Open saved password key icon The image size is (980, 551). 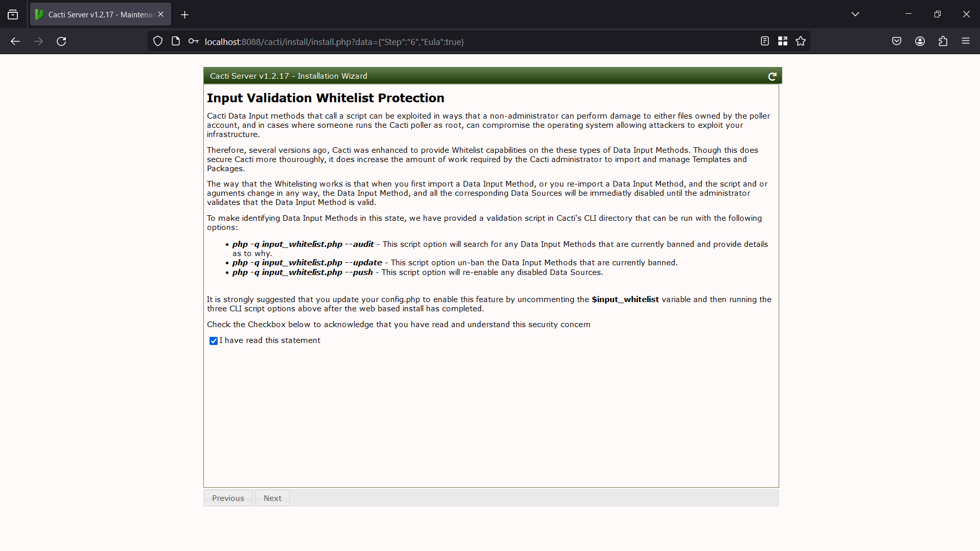pyautogui.click(x=193, y=41)
